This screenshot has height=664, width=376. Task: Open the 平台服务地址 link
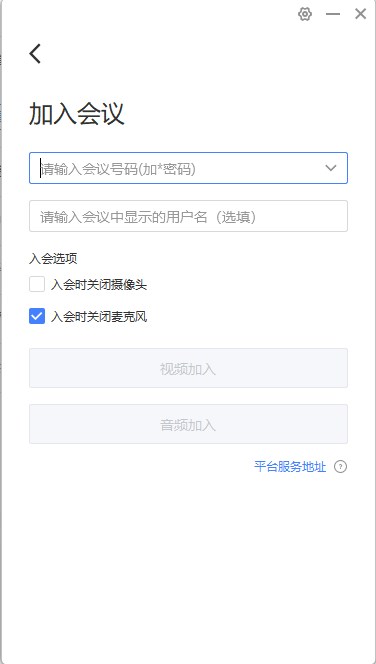pos(290,467)
